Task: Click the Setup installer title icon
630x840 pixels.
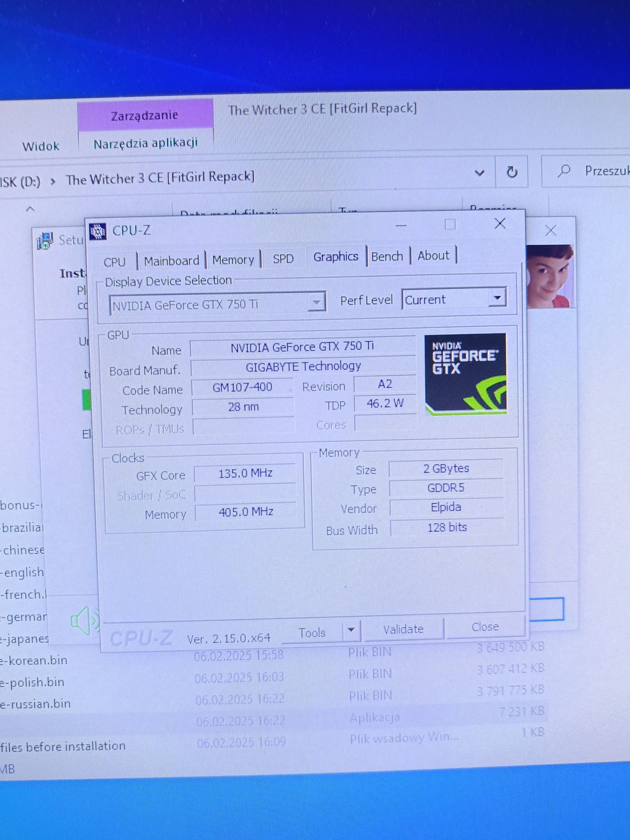Action: [x=45, y=241]
